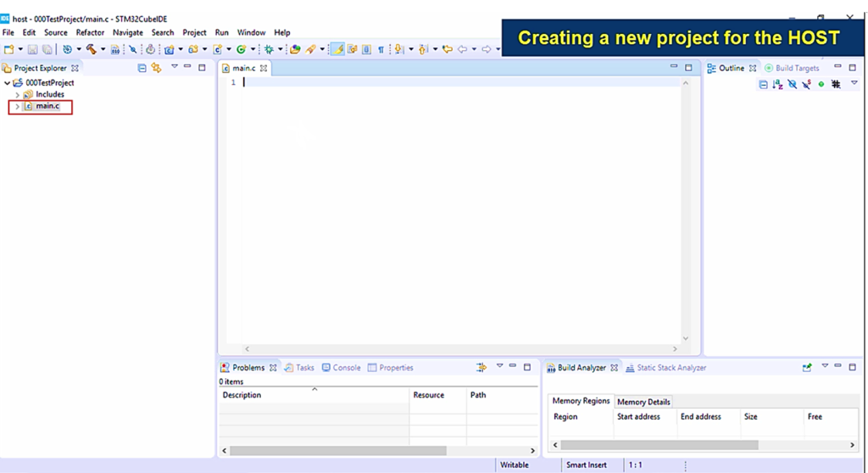Collapse the 000TestProject tree node
This screenshot has height=473, width=868.
point(7,82)
